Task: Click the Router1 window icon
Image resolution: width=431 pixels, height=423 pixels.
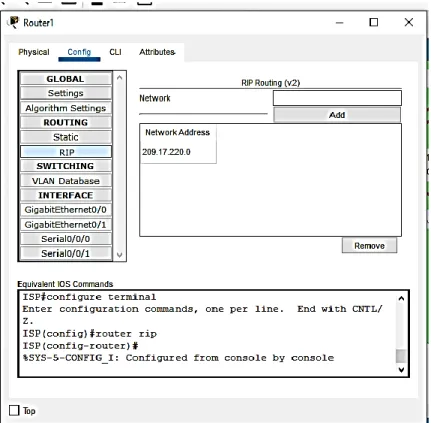Action: [13, 22]
